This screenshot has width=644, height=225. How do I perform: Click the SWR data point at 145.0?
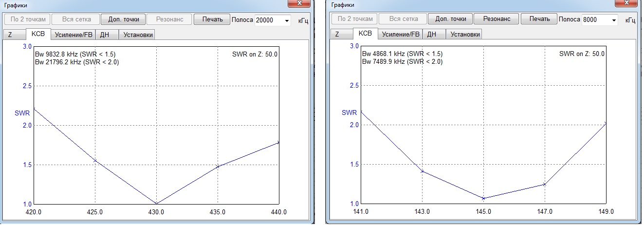pyautogui.click(x=483, y=198)
